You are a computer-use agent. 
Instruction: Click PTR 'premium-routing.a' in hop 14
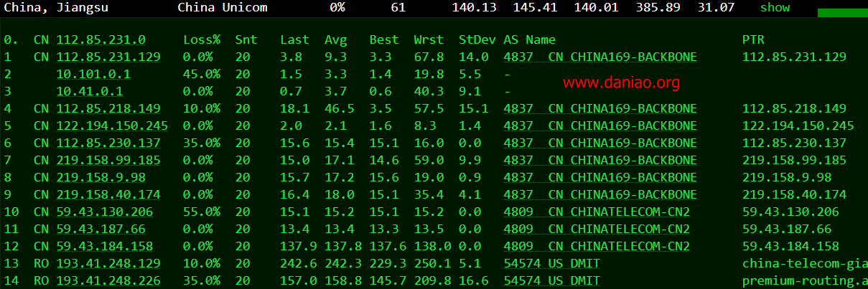pyautogui.click(x=805, y=280)
